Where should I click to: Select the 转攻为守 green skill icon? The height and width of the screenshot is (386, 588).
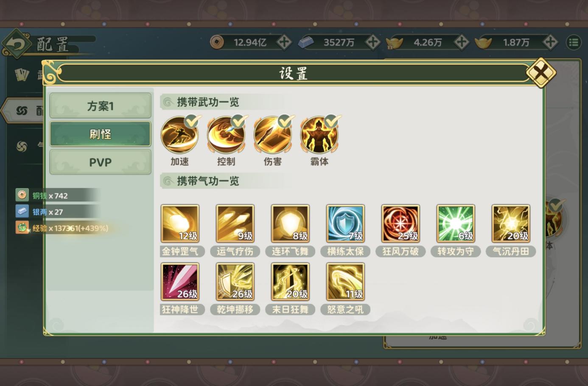(456, 224)
